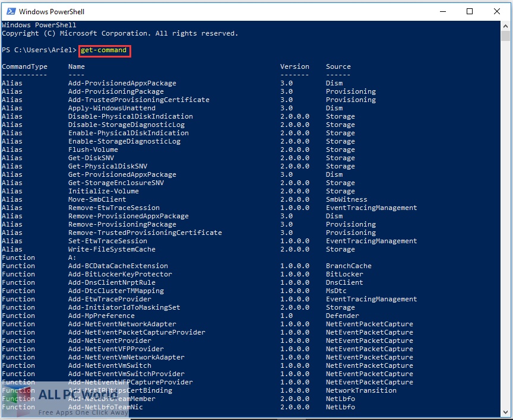The image size is (513, 420).
Task: Click the 'DnsClient' source value
Action: 344,283
